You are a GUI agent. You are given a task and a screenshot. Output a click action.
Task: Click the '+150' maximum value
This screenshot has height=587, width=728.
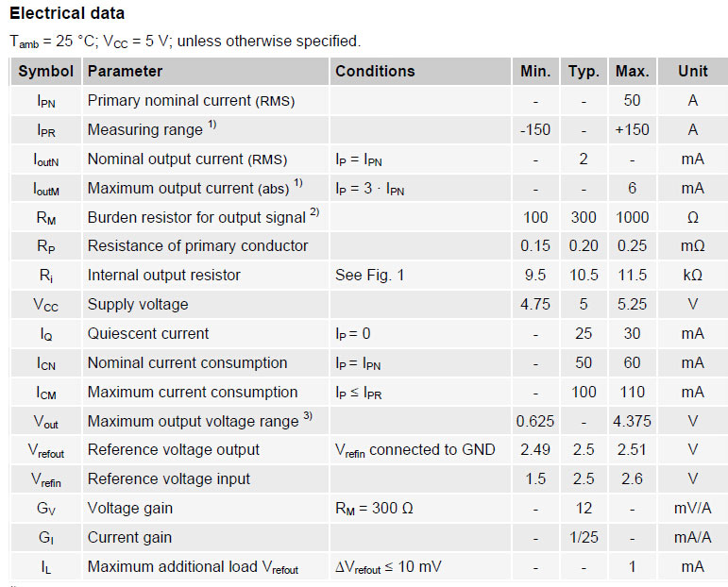pos(632,130)
